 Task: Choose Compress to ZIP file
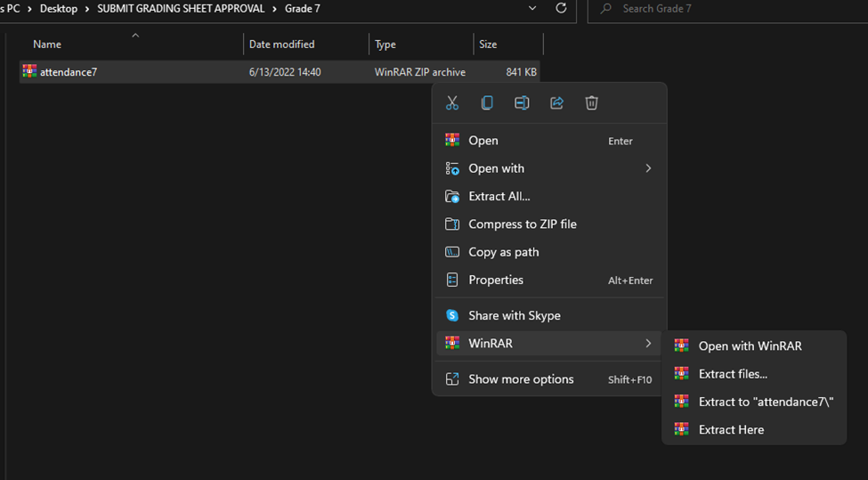tap(522, 224)
